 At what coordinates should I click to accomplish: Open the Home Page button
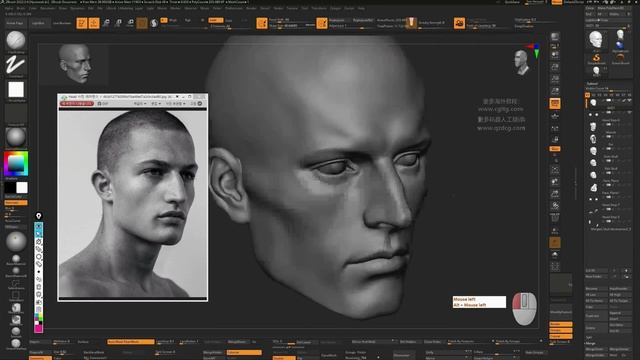pyautogui.click(x=15, y=23)
